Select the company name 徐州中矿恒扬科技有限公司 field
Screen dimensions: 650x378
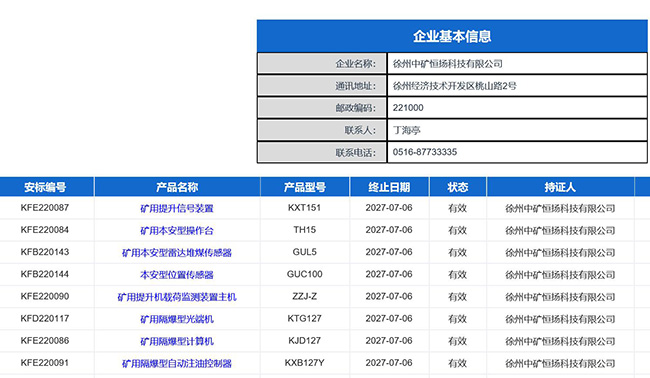tap(517, 63)
